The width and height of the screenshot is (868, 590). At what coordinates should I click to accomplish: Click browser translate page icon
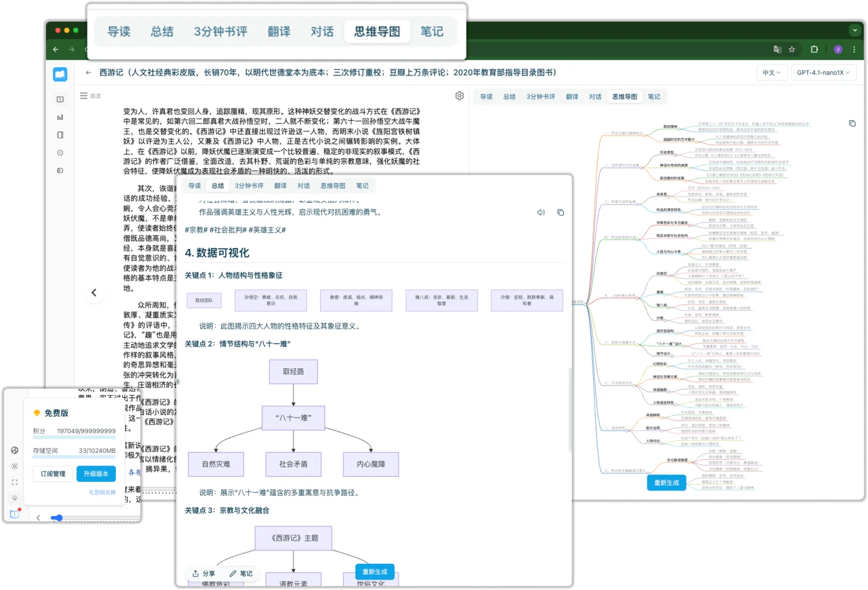coord(777,49)
